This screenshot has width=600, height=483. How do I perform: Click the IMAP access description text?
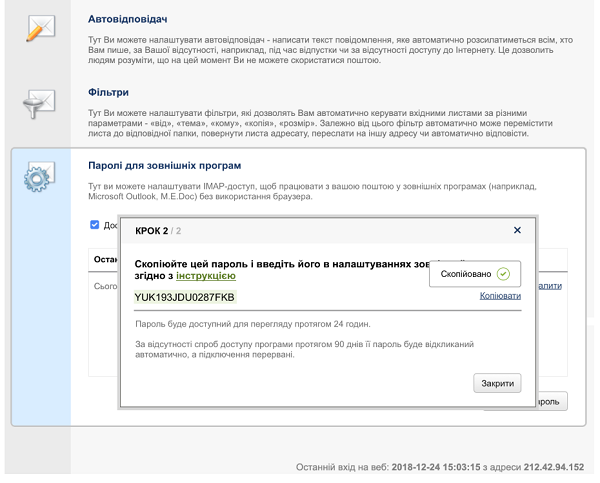click(312, 191)
